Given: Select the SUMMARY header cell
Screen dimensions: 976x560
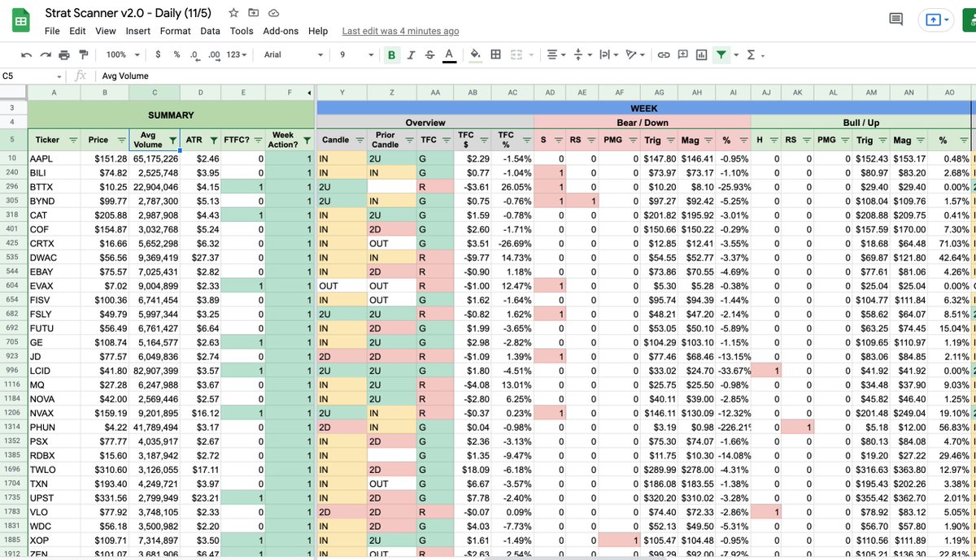Looking at the screenshot, I should tap(171, 115).
